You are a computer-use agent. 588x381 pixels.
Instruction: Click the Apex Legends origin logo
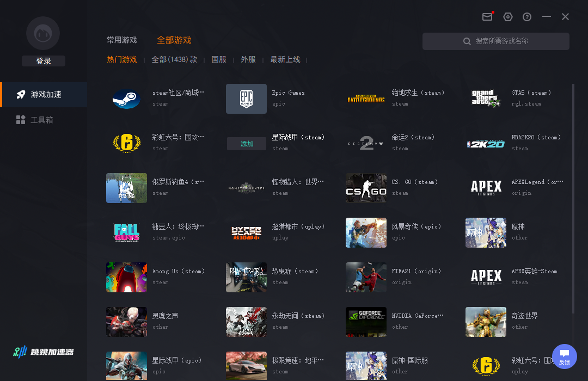(x=486, y=188)
